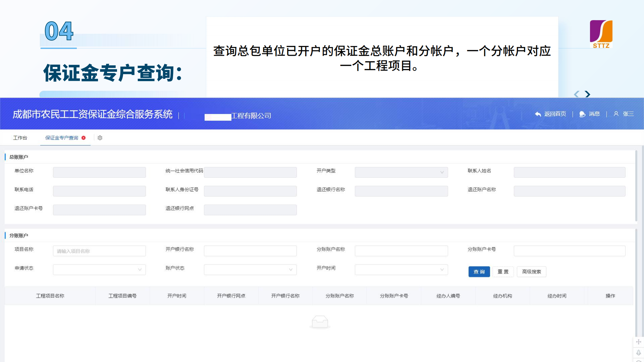Click the move handle in floating toolbar
The height and width of the screenshot is (362, 644).
[639, 342]
